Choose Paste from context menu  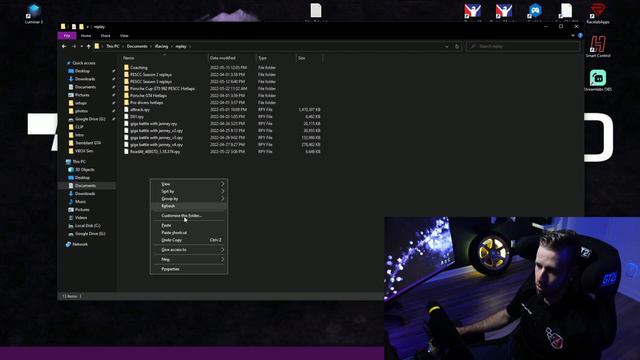(189, 225)
